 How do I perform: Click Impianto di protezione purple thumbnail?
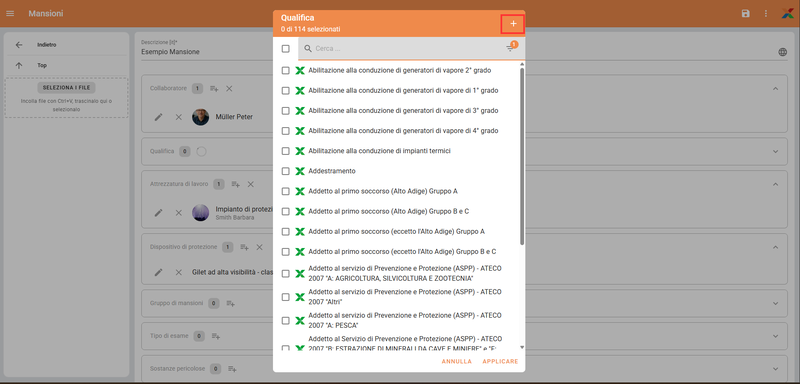click(201, 213)
